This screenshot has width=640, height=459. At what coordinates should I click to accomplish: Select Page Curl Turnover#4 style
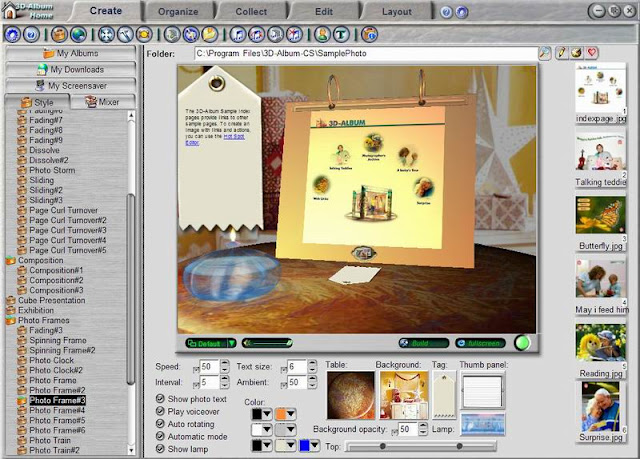click(68, 240)
